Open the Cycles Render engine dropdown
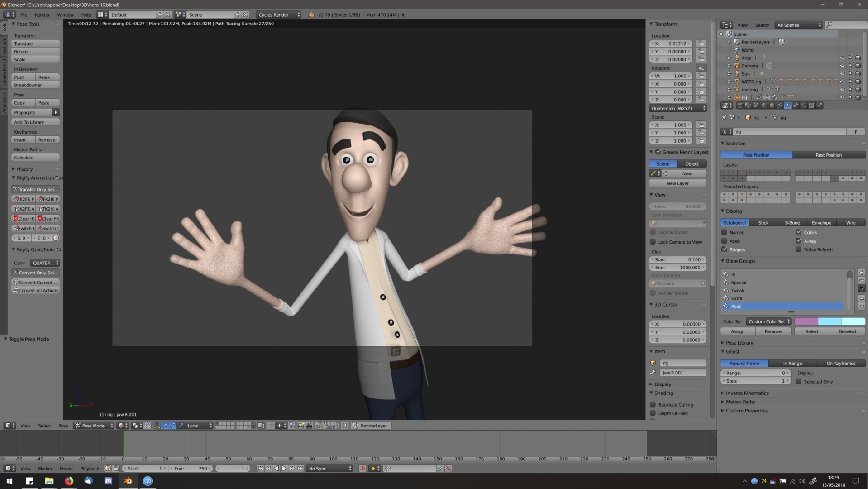 coord(279,14)
